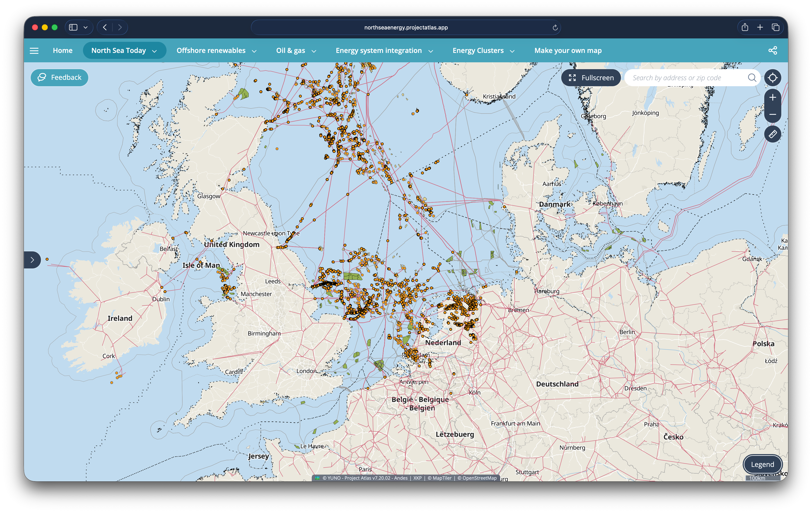The image size is (812, 513).
Task: Show the tab overview
Action: click(x=776, y=27)
